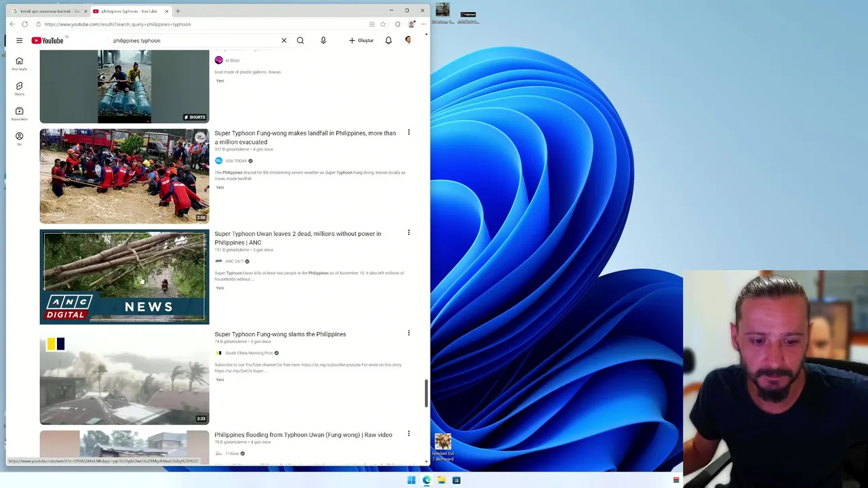Play the ANC Digital News thumbnail
Viewport: 868px width, 488px height.
[124, 277]
